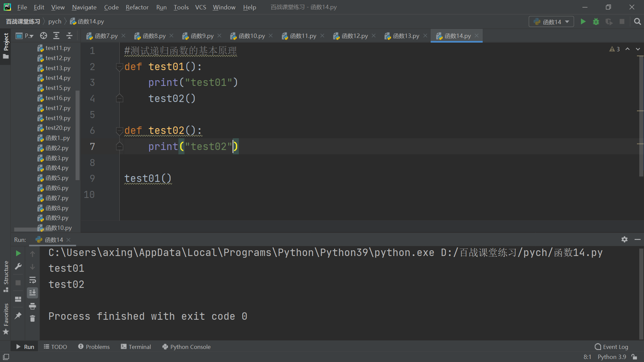Close the 函数14 run tab
Image resolution: width=644 pixels, height=362 pixels.
(69, 240)
